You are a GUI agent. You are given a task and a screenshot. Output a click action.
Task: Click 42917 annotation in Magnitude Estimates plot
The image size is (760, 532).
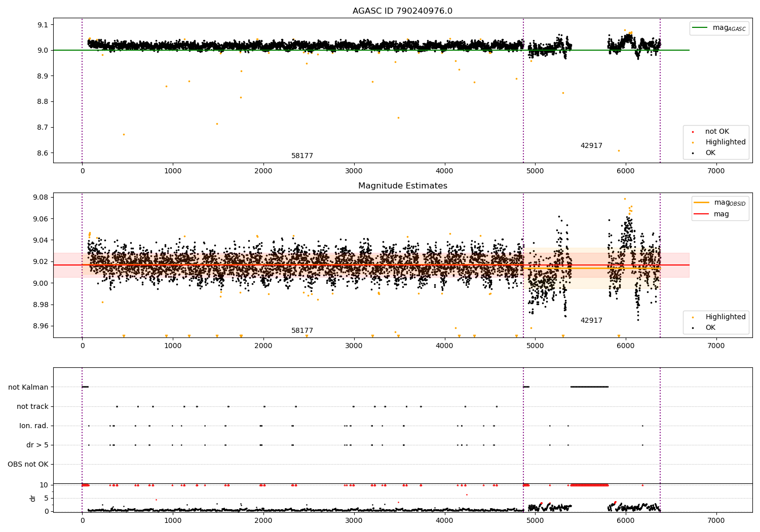point(591,321)
